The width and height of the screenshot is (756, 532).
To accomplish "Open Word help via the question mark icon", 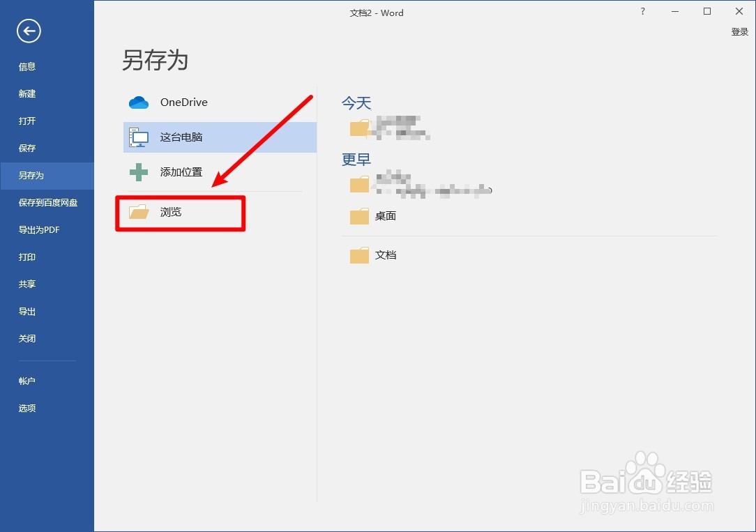I will click(642, 11).
